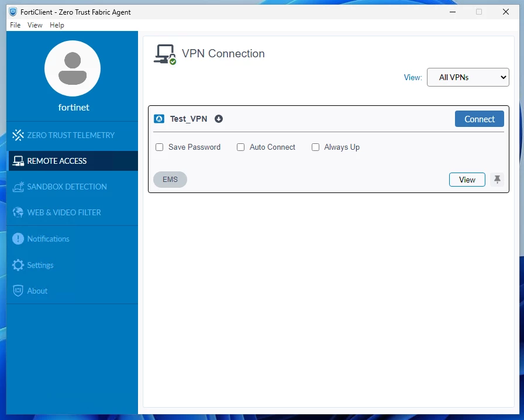Select the REMOTE ACCESS tab

click(x=72, y=161)
